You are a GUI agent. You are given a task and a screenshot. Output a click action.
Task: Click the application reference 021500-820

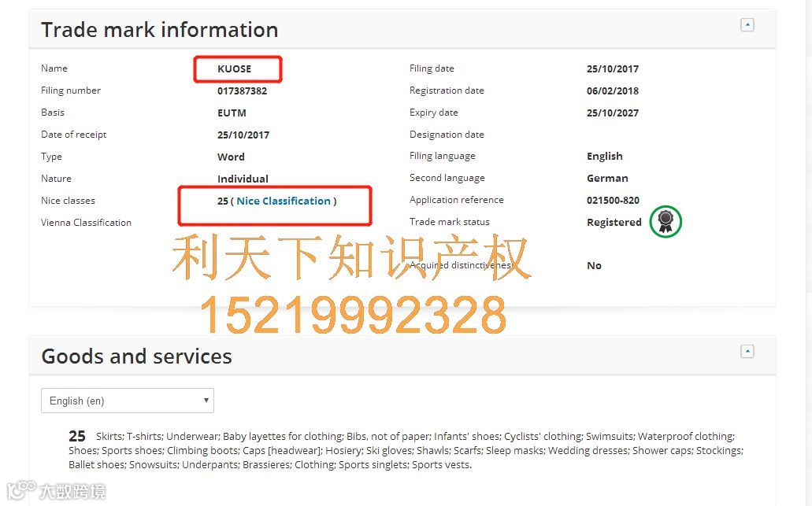[x=613, y=200]
